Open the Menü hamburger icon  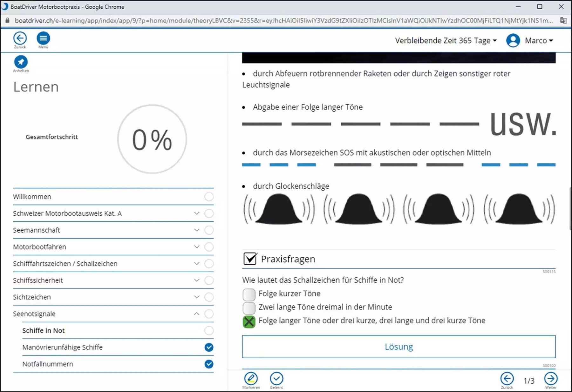(43, 38)
